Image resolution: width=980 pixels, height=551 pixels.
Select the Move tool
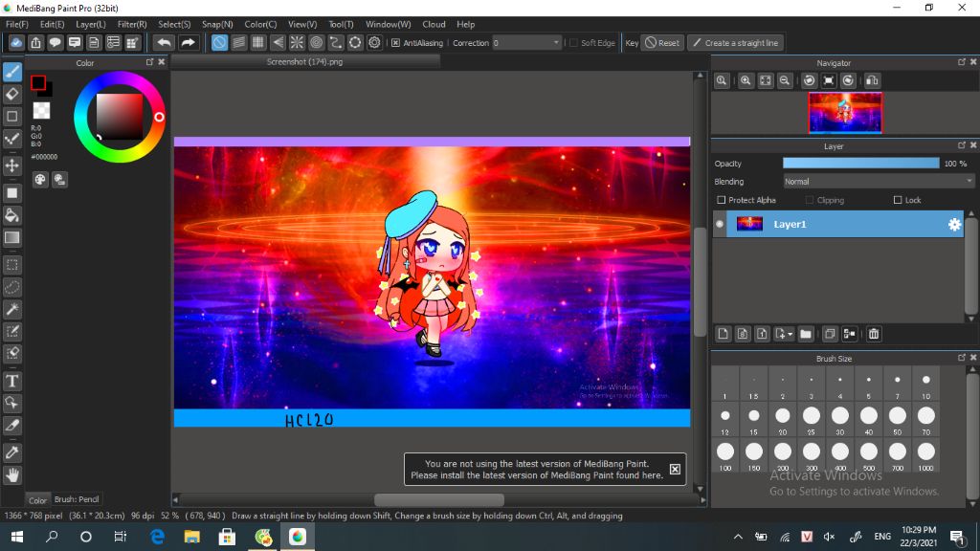[12, 165]
